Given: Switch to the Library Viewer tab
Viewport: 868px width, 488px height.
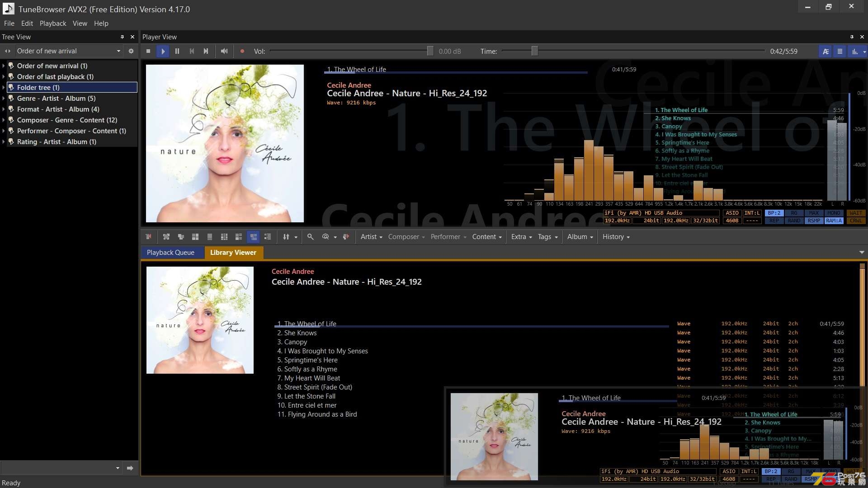Looking at the screenshot, I should [233, 253].
